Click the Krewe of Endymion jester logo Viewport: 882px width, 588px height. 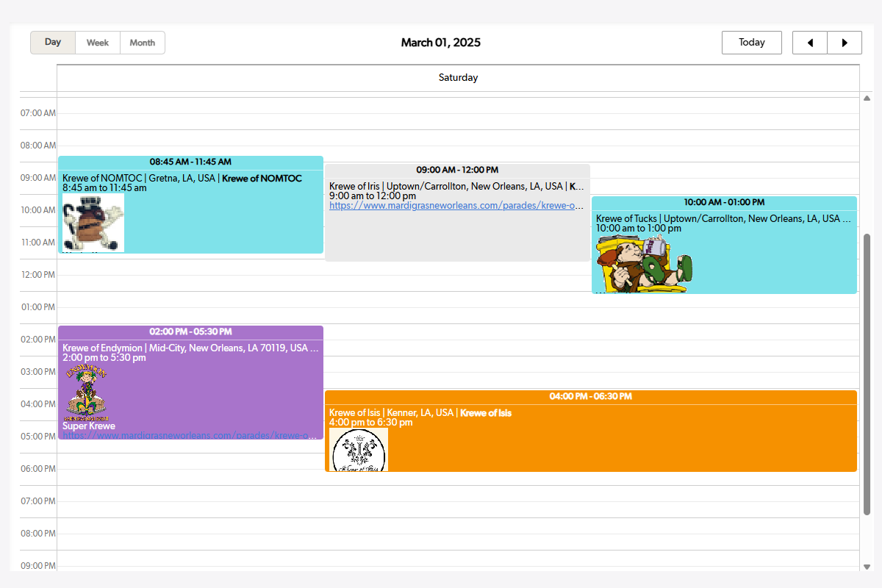(x=87, y=393)
